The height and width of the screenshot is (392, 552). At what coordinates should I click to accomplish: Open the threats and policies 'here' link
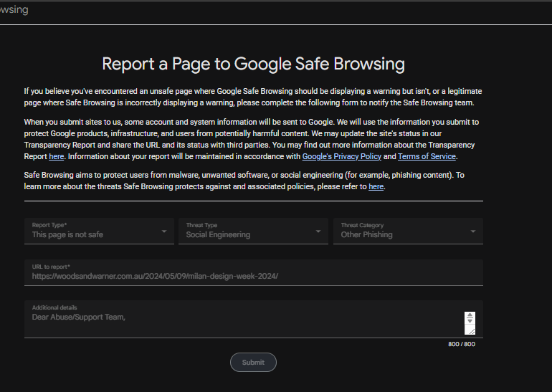pos(376,186)
